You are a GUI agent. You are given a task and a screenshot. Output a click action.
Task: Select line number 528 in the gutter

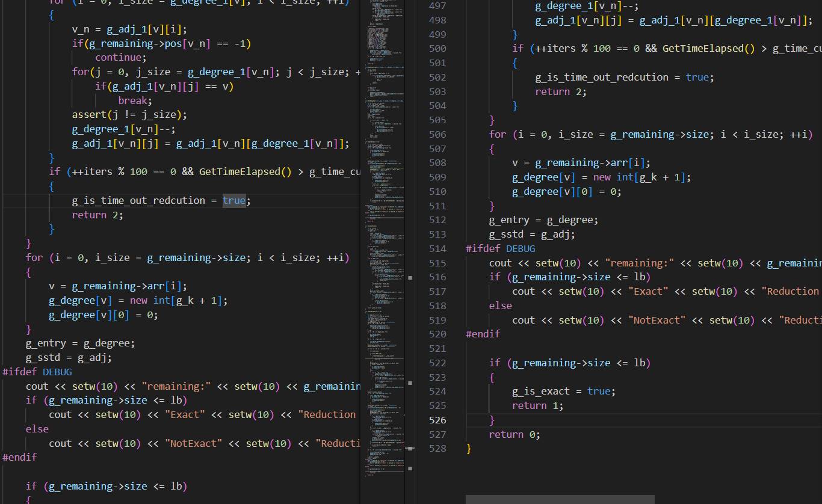[437, 449]
